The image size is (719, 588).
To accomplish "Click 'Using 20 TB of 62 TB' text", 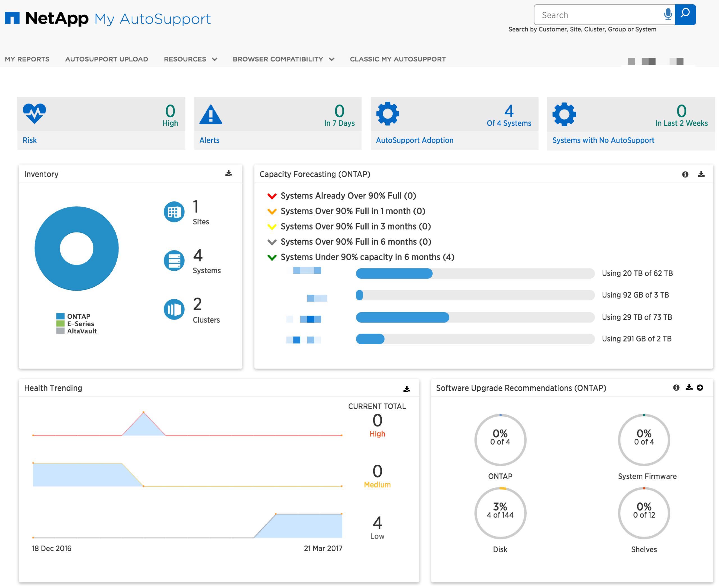I will (x=637, y=273).
